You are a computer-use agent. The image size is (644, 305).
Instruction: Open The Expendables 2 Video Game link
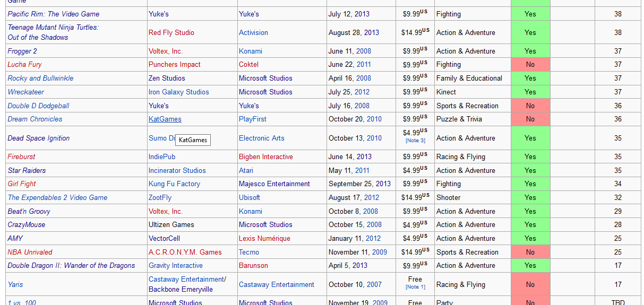57,197
